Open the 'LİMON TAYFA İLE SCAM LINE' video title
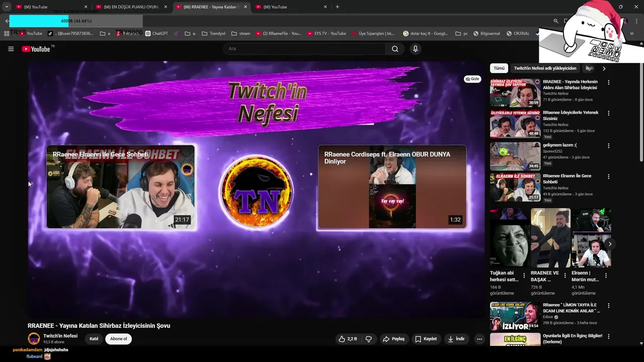 [572, 308]
